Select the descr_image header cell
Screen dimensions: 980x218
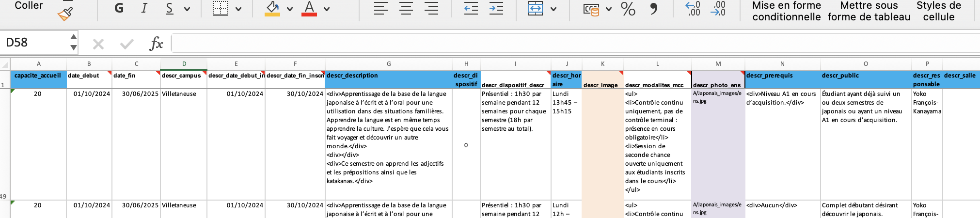[603, 79]
